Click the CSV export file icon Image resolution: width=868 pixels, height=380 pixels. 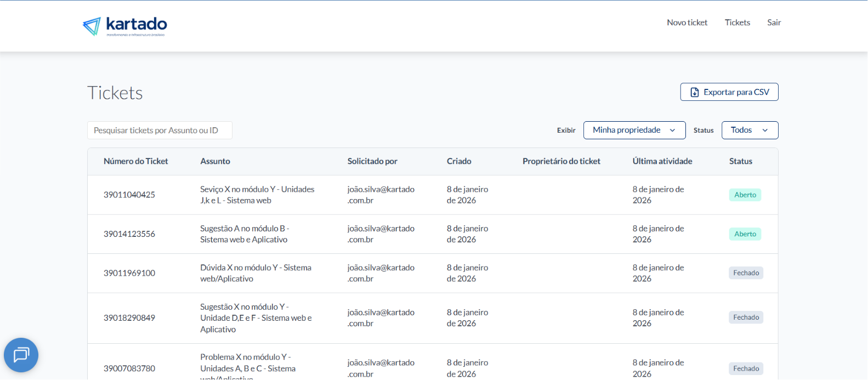pos(694,92)
